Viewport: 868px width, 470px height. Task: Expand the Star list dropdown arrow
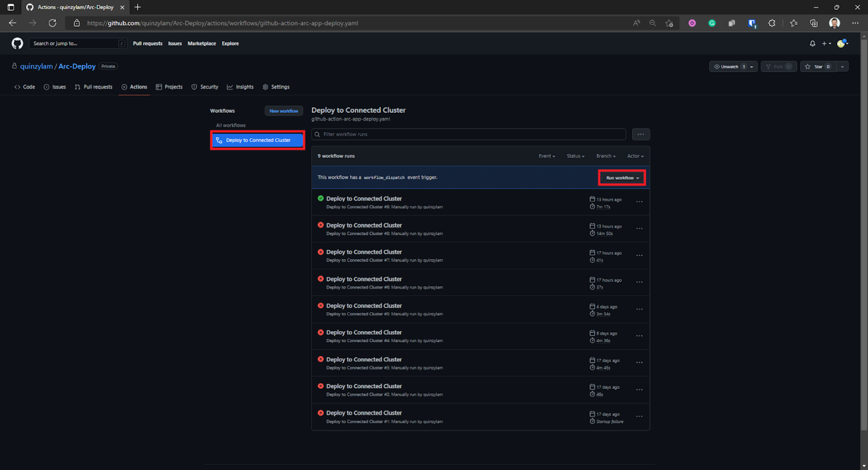(x=843, y=67)
